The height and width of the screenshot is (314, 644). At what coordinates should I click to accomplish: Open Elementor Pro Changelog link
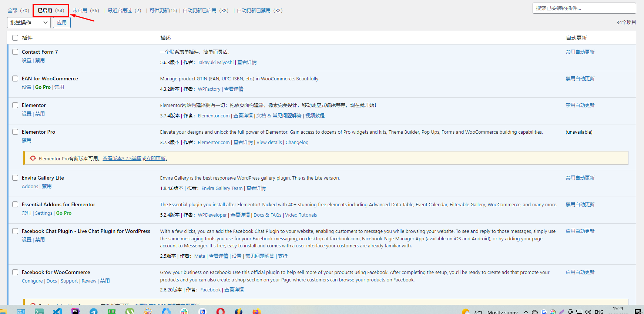tap(297, 142)
